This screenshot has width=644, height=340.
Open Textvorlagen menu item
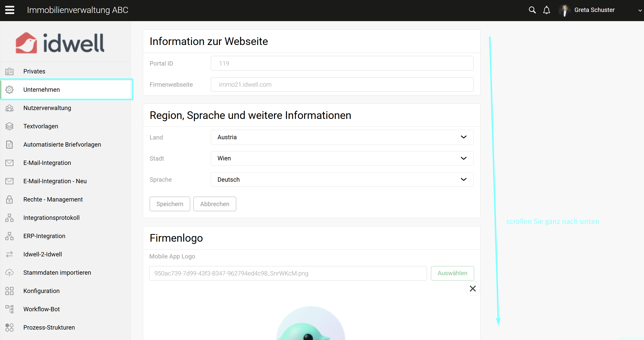[x=41, y=126]
